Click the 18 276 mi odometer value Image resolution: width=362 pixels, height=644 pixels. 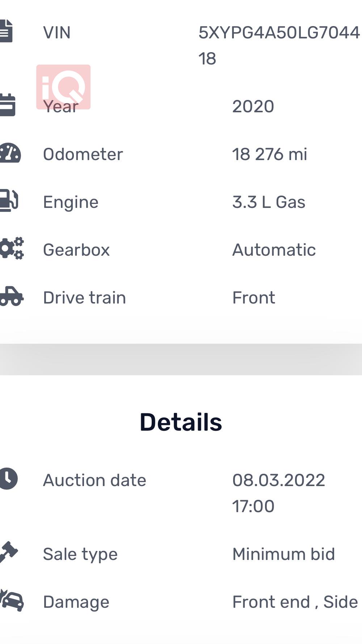point(270,154)
